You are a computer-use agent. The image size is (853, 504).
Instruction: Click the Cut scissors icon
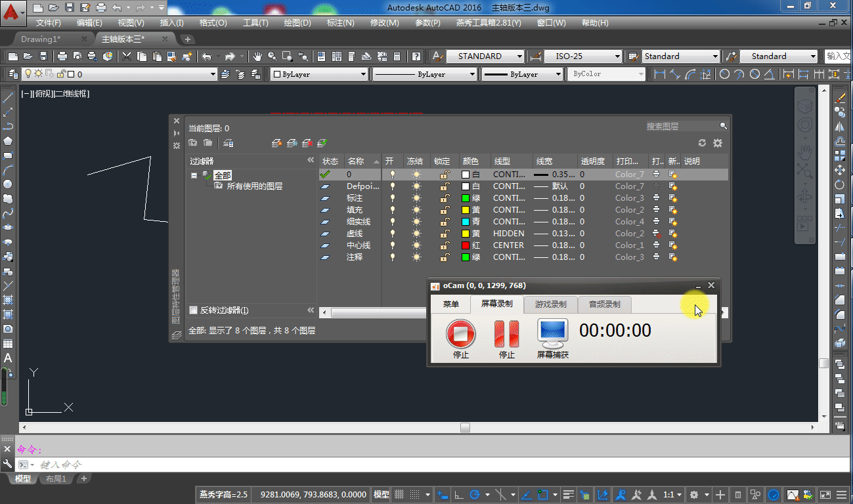[x=126, y=56]
